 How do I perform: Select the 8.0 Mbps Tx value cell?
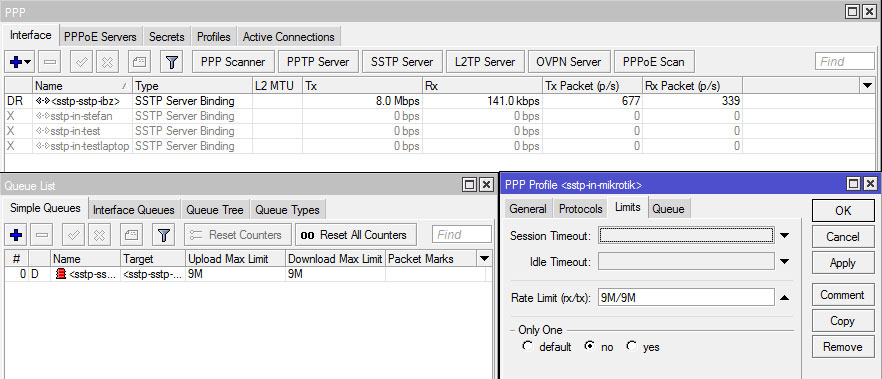(x=362, y=101)
